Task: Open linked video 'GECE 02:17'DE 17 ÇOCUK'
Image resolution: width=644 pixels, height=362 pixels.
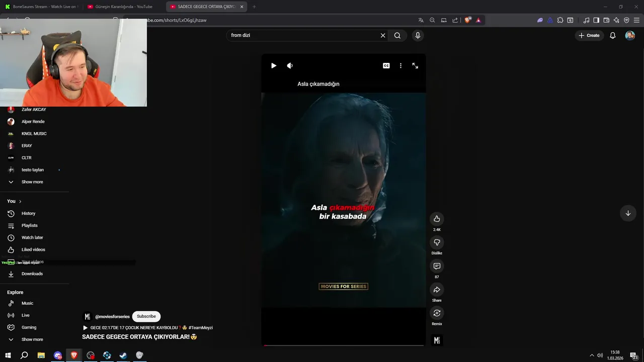Action: 148,328
